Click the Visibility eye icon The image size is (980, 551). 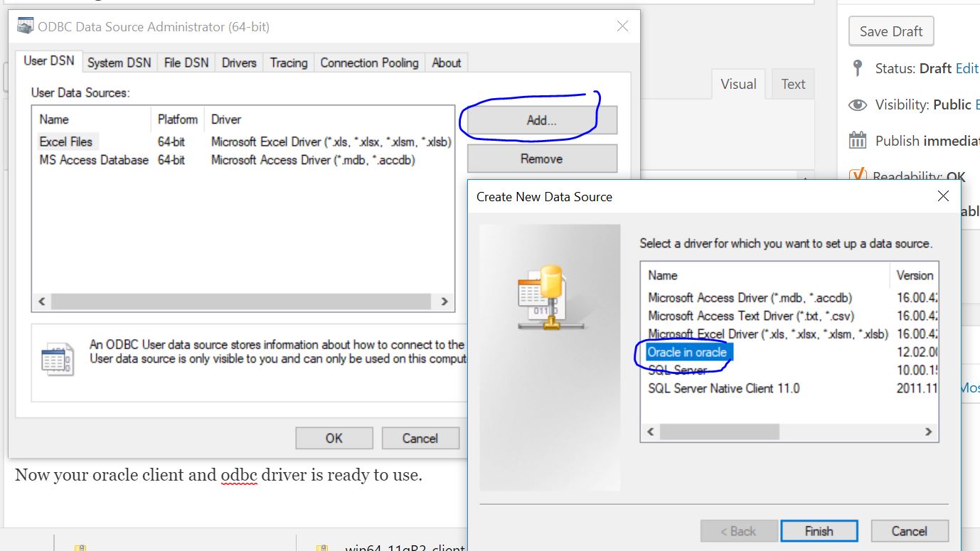point(858,105)
